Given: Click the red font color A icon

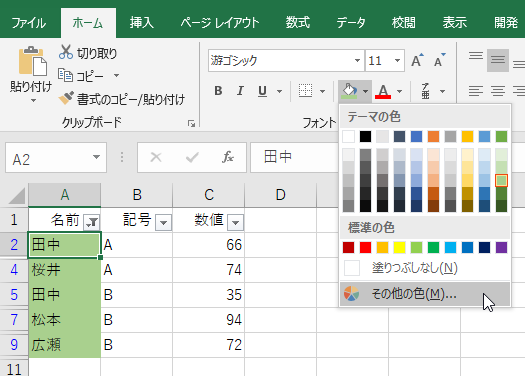Looking at the screenshot, I should (383, 91).
